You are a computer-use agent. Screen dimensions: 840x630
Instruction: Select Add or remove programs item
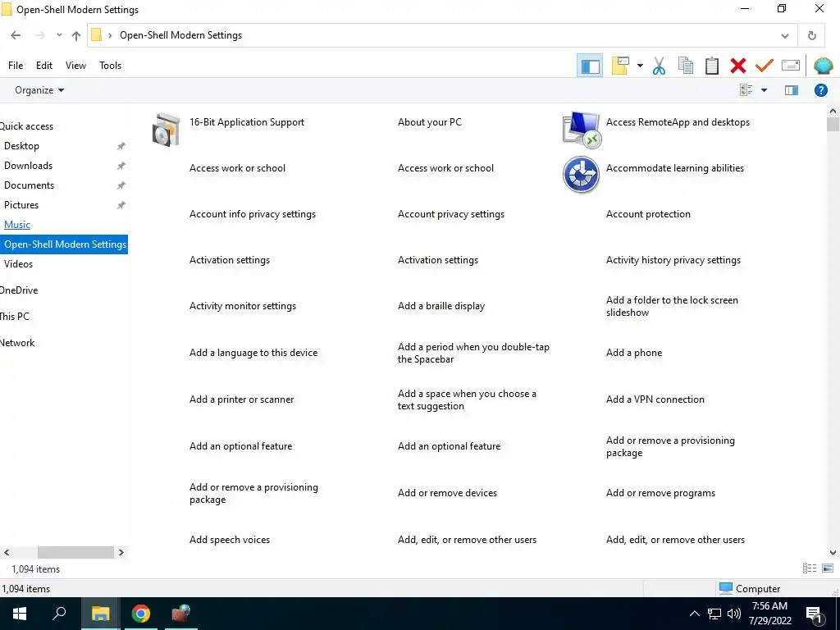tap(660, 493)
